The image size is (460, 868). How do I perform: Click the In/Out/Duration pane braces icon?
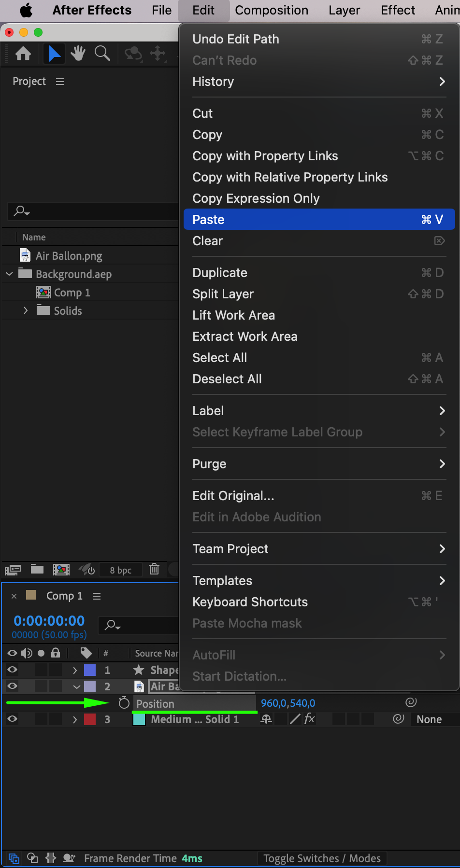pos(51,858)
